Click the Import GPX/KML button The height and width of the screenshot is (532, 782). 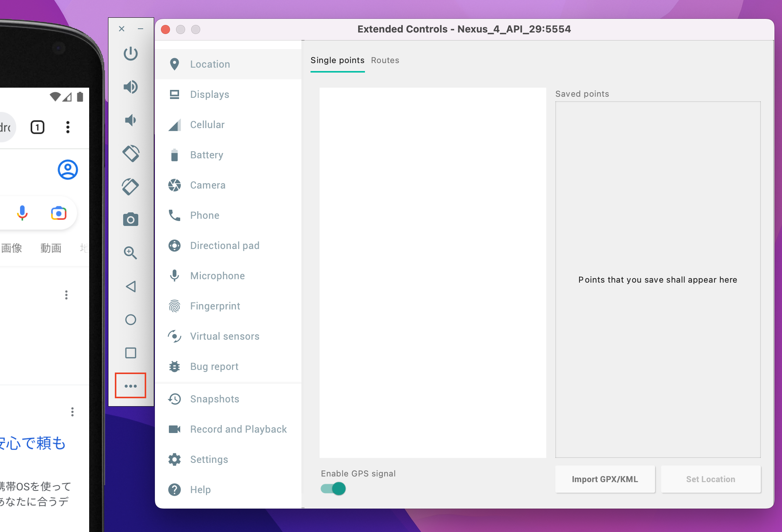coord(604,479)
